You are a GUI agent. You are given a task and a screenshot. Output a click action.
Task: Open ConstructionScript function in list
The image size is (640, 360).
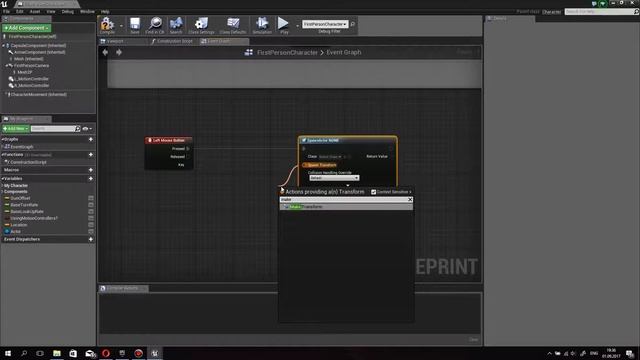28,162
